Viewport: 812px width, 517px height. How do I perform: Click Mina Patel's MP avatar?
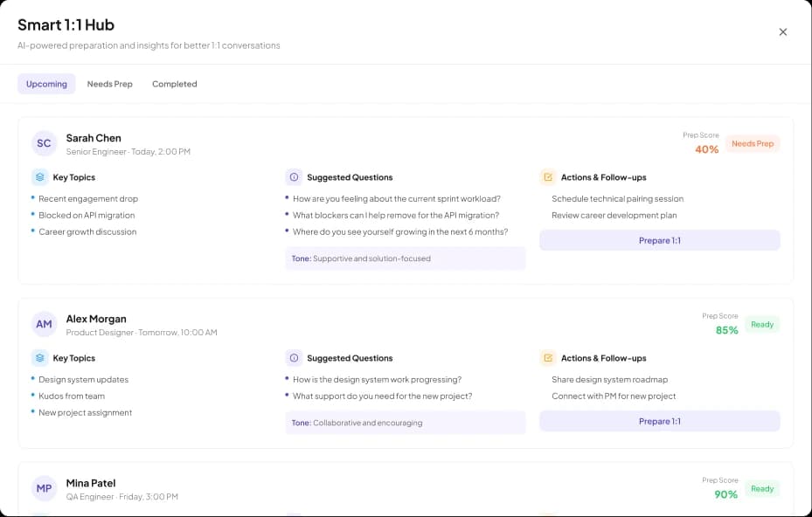pyautogui.click(x=44, y=488)
